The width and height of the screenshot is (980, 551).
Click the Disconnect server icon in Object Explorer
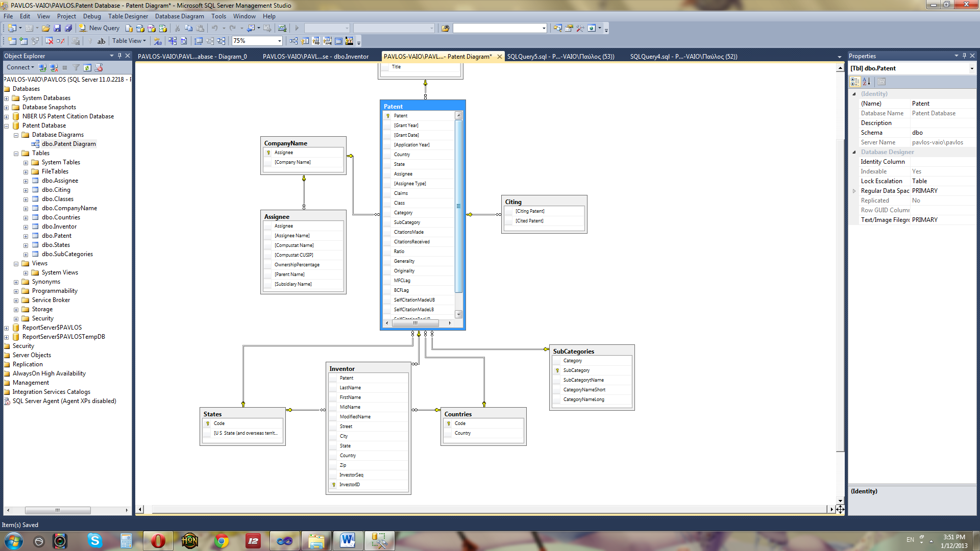click(54, 67)
